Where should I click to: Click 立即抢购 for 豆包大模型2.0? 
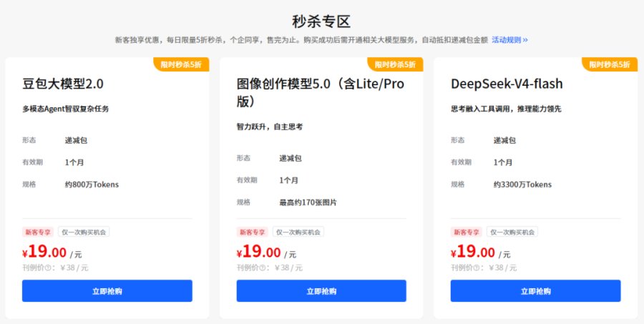click(x=107, y=290)
